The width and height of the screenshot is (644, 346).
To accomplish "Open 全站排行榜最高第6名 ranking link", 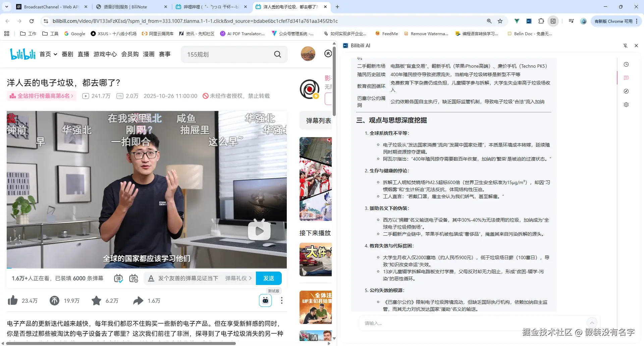I will (42, 96).
